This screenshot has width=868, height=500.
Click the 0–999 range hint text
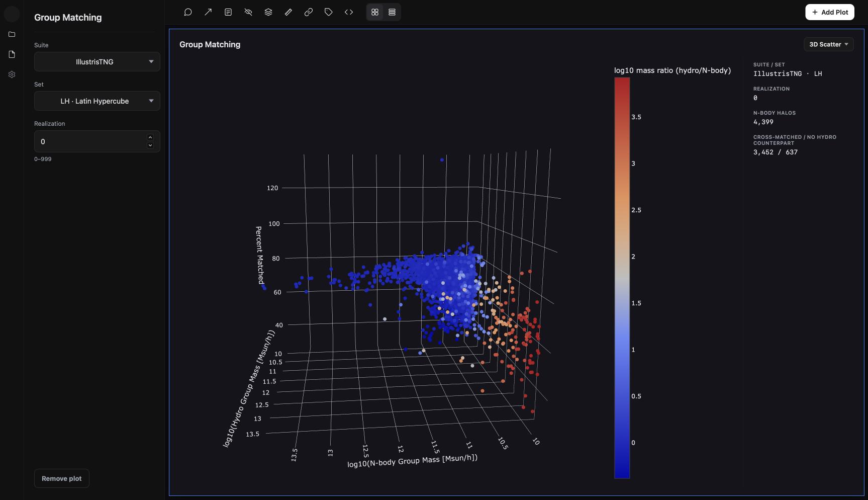pyautogui.click(x=43, y=159)
